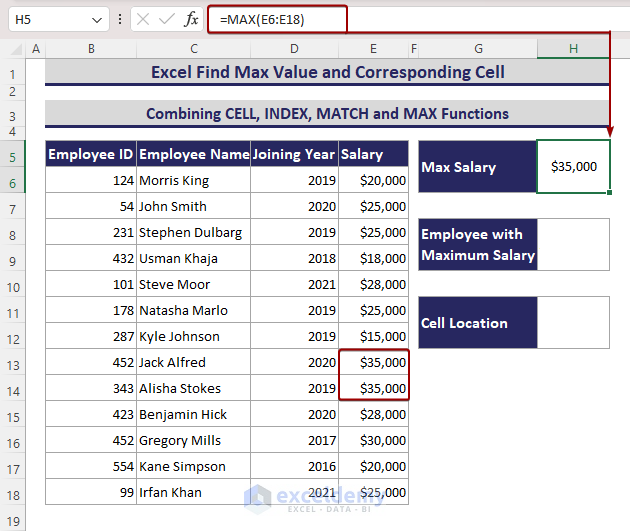This screenshot has width=630, height=531.
Task: Click the Enter checkmark icon in formula bar
Action: 167,19
